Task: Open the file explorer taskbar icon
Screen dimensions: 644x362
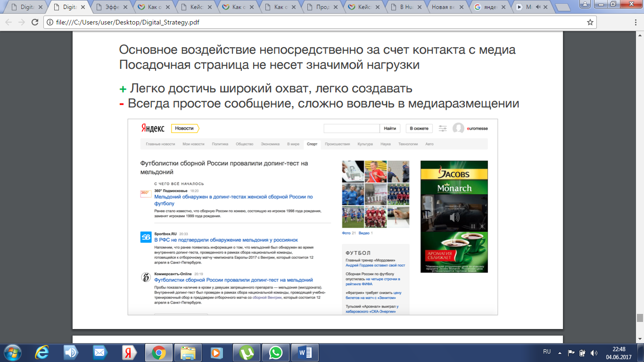Action: [x=188, y=352]
